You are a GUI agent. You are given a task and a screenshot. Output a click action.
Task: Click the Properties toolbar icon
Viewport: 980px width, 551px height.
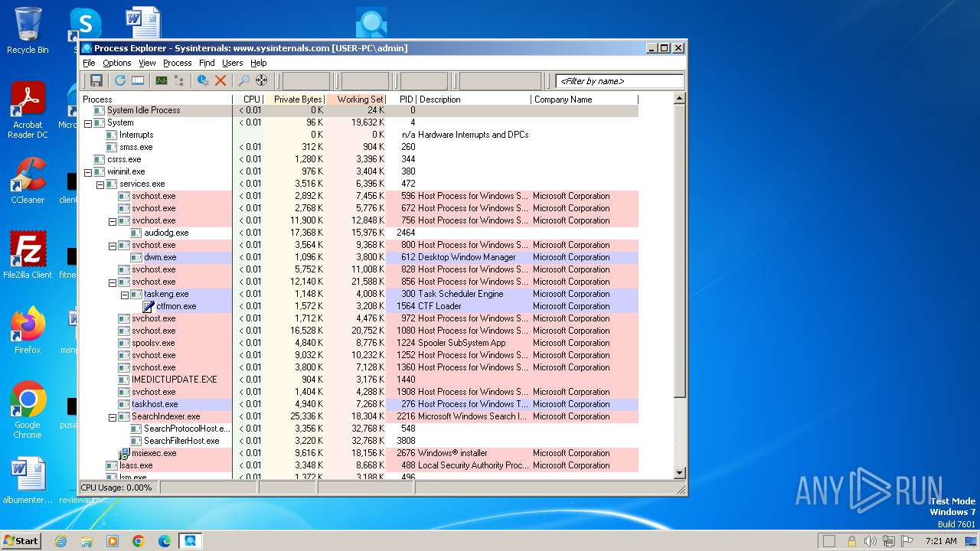click(203, 80)
